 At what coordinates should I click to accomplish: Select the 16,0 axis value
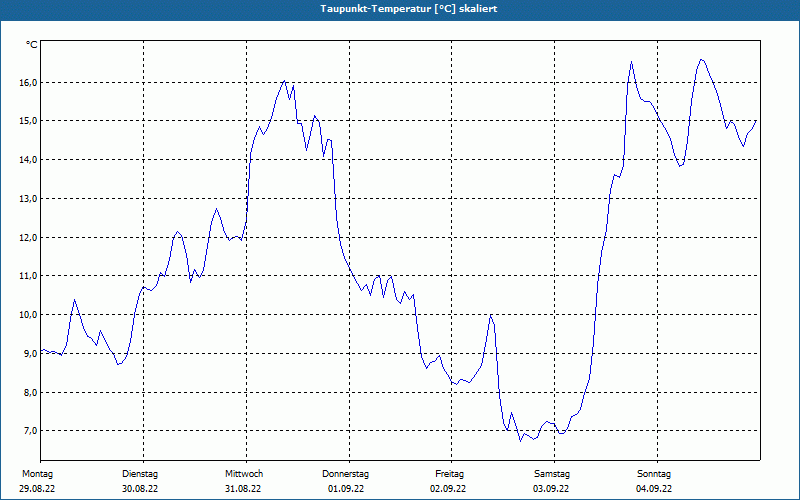tap(28, 82)
